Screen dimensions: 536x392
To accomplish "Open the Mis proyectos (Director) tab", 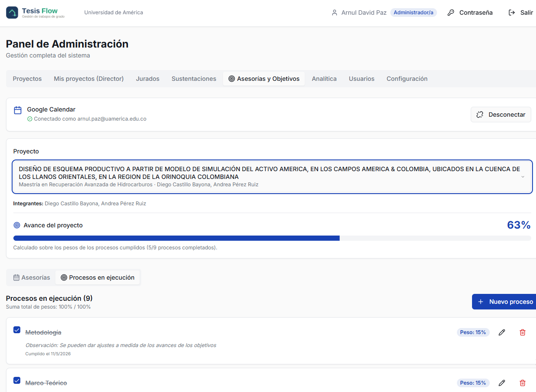I will tap(89, 79).
